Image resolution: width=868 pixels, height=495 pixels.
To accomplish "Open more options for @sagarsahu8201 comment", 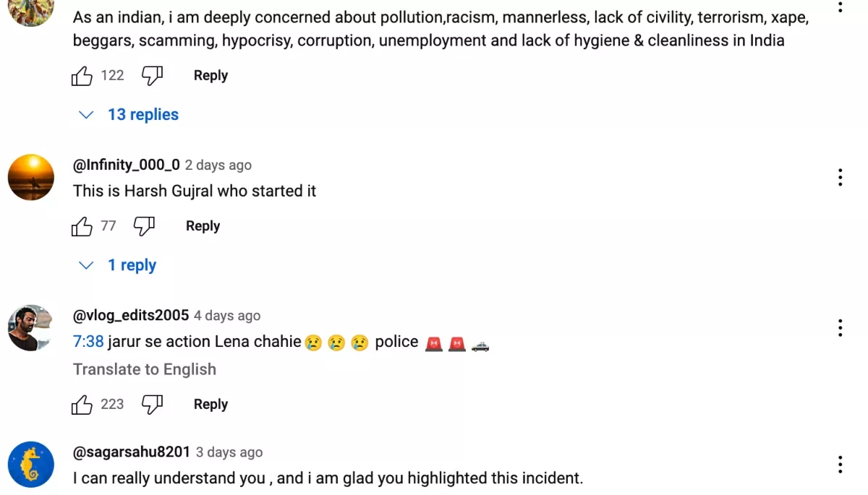I will pyautogui.click(x=840, y=464).
